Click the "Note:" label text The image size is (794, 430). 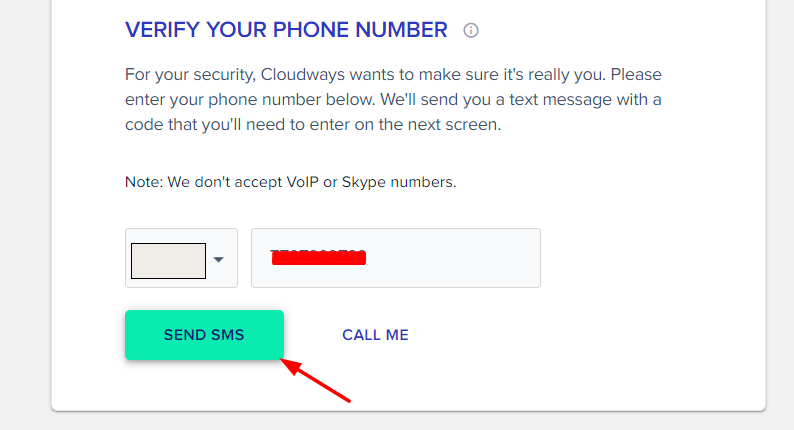pos(143,182)
